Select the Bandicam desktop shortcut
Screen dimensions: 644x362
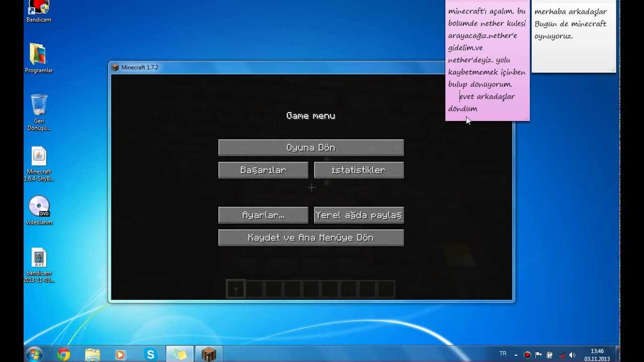39,11
